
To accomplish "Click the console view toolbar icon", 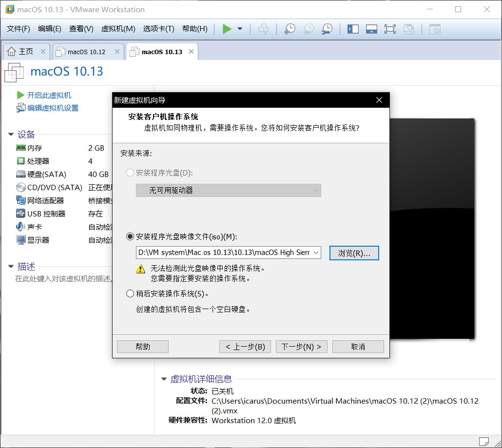I will 371,29.
